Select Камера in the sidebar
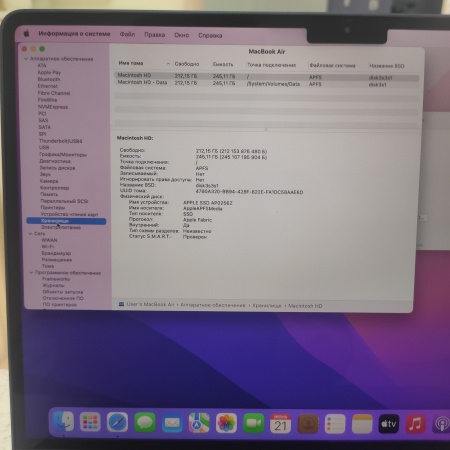Viewport: 450px width, 450px height. (49, 181)
